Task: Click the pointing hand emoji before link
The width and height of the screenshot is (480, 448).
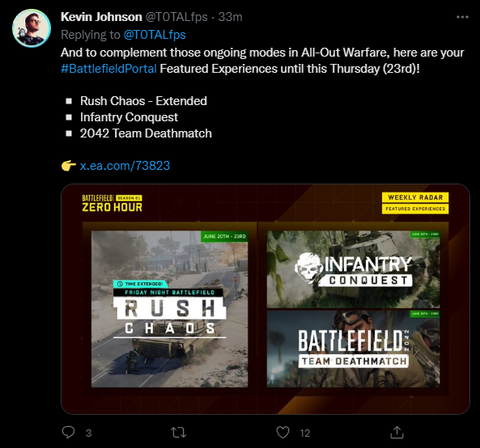Action: tap(69, 166)
